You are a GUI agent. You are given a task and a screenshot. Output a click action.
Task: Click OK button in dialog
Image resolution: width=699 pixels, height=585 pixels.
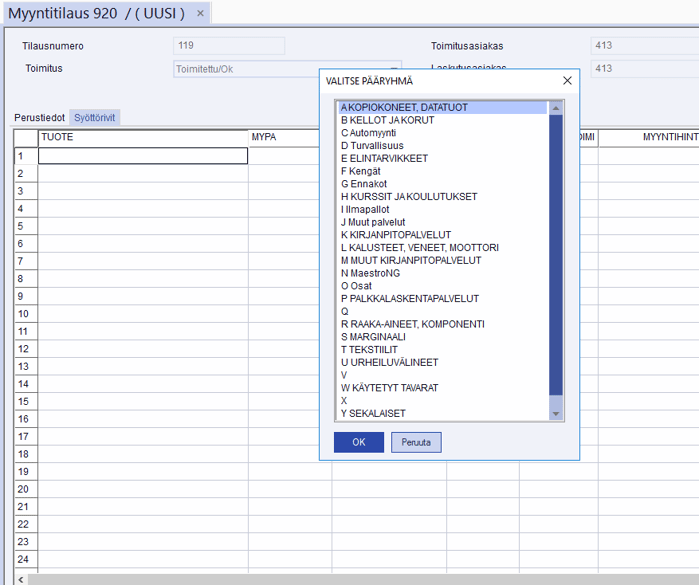[358, 442]
